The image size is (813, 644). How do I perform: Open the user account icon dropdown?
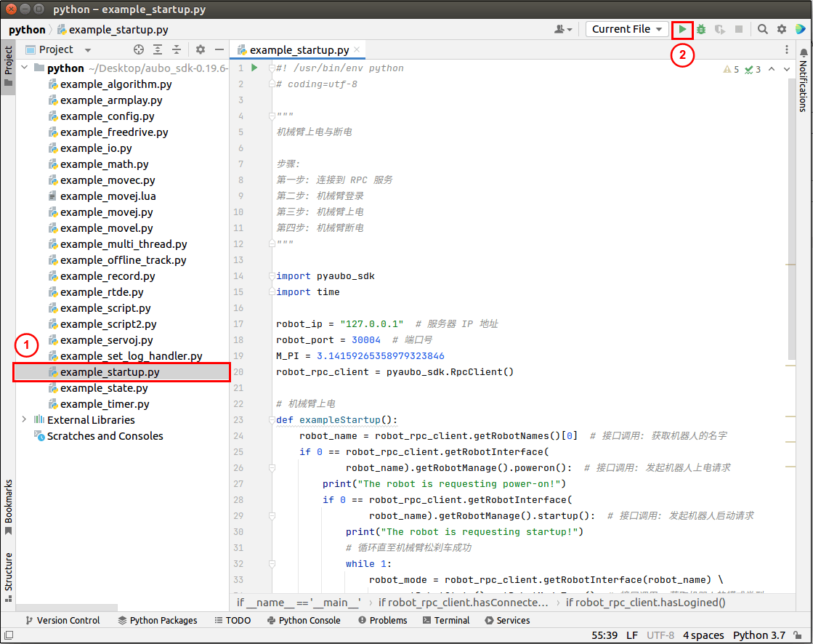563,30
